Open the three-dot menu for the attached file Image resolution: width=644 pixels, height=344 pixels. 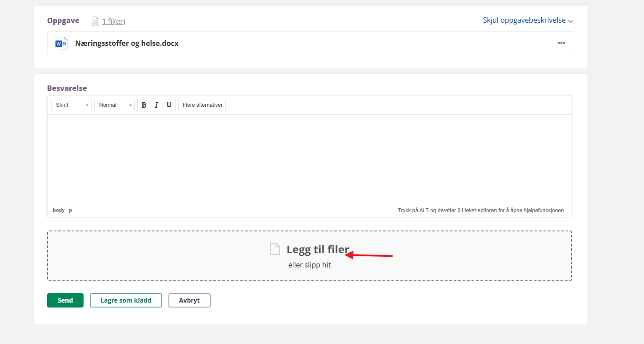pyautogui.click(x=561, y=43)
